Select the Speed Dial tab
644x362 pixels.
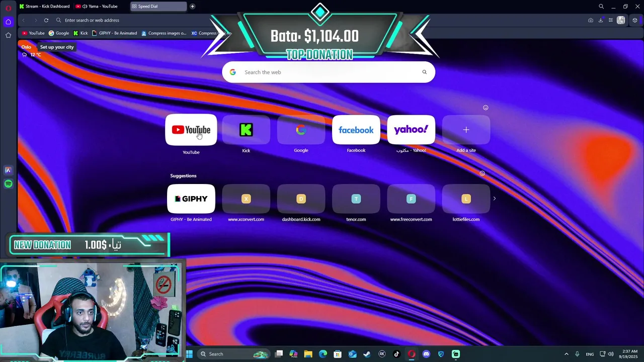click(158, 7)
